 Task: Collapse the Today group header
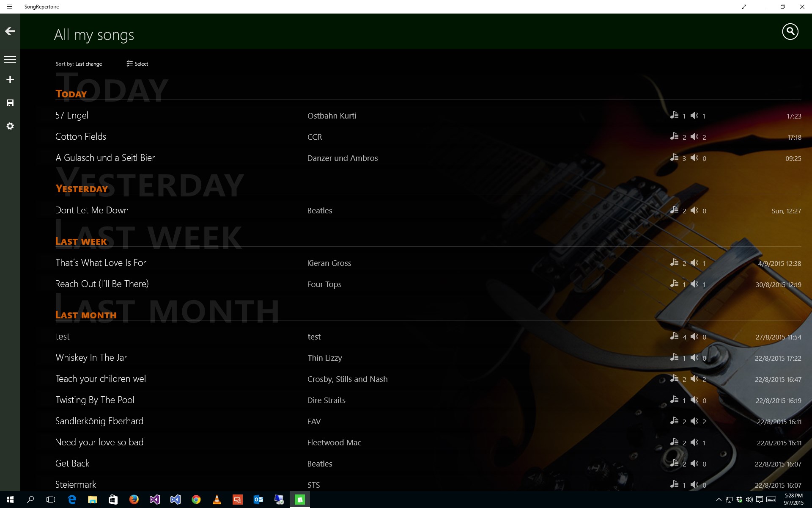tap(71, 94)
